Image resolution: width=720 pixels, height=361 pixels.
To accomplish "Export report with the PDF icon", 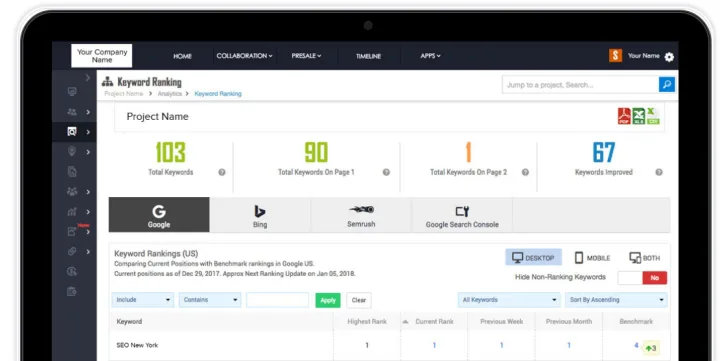I will (x=624, y=116).
